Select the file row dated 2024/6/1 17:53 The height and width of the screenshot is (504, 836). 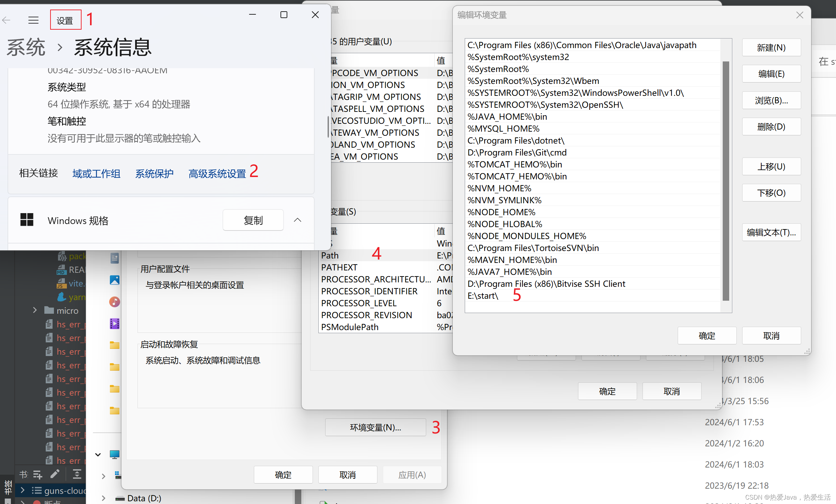(x=734, y=422)
